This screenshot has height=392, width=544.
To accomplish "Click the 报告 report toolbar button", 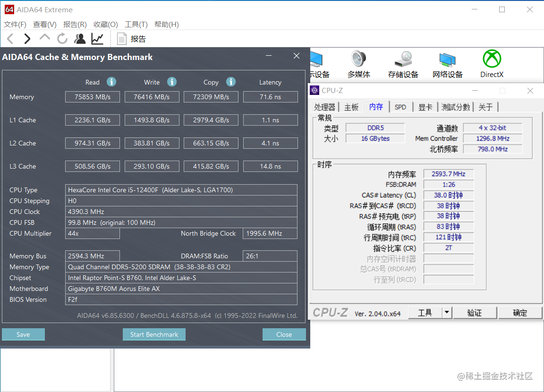I will pos(131,39).
